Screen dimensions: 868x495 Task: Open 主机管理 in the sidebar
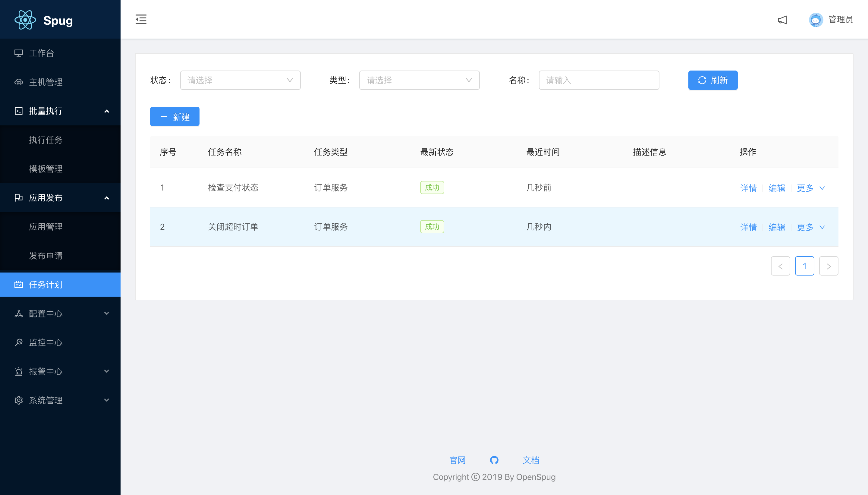[x=46, y=82]
